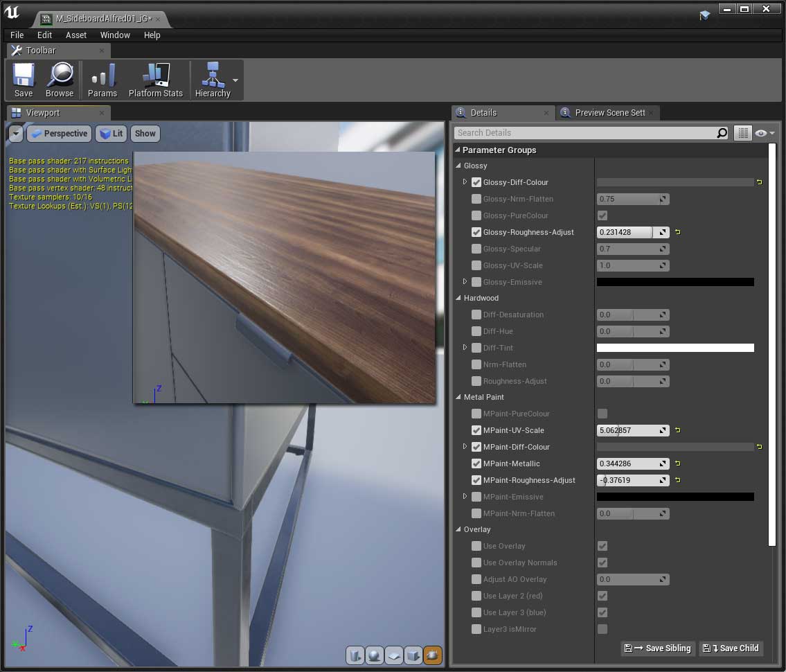The height and width of the screenshot is (672, 786).
Task: Click the tutorial graduation cap icon
Action: pos(705,15)
